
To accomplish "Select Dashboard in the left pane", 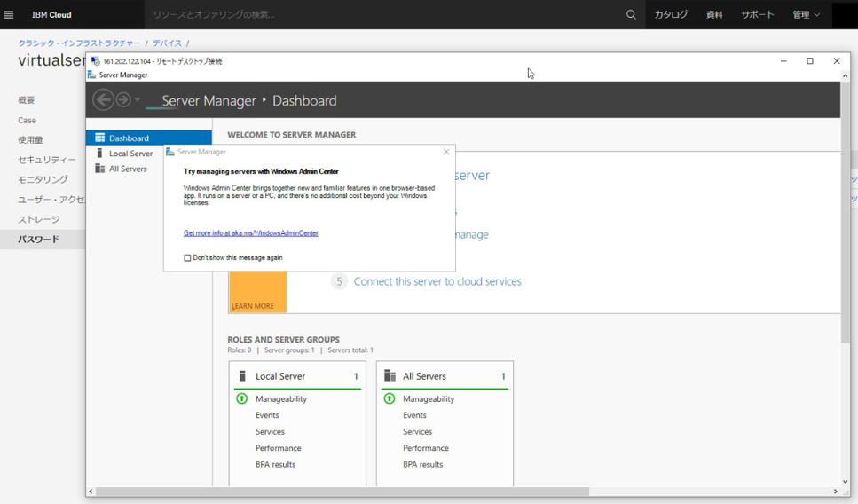I will click(129, 138).
